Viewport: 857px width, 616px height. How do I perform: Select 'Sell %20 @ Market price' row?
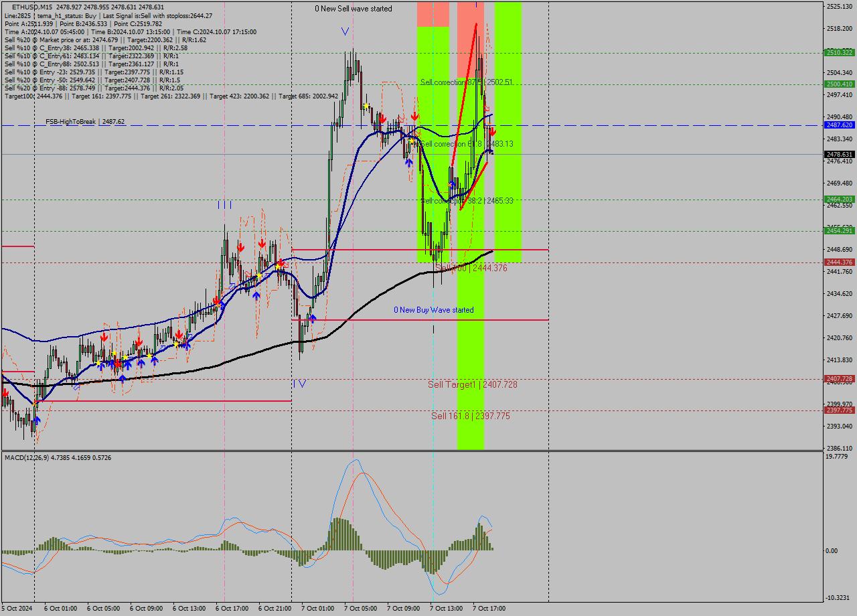click(105, 40)
